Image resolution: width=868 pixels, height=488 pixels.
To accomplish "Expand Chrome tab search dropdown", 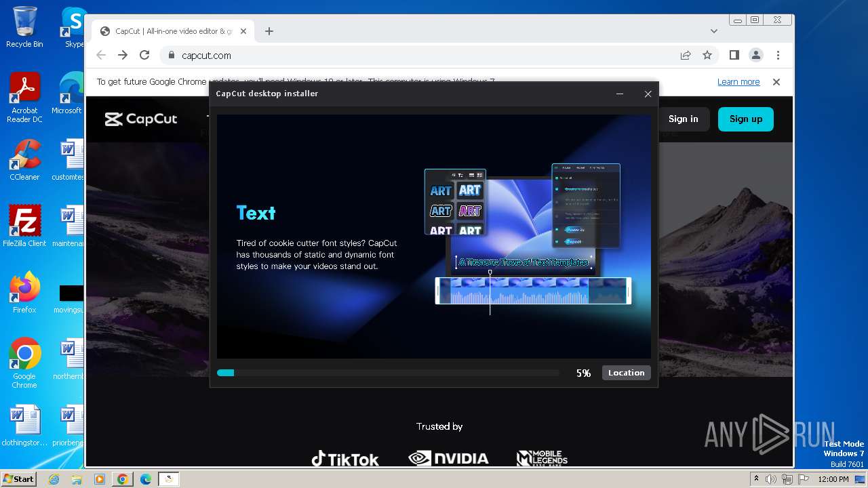I will pos(713,31).
